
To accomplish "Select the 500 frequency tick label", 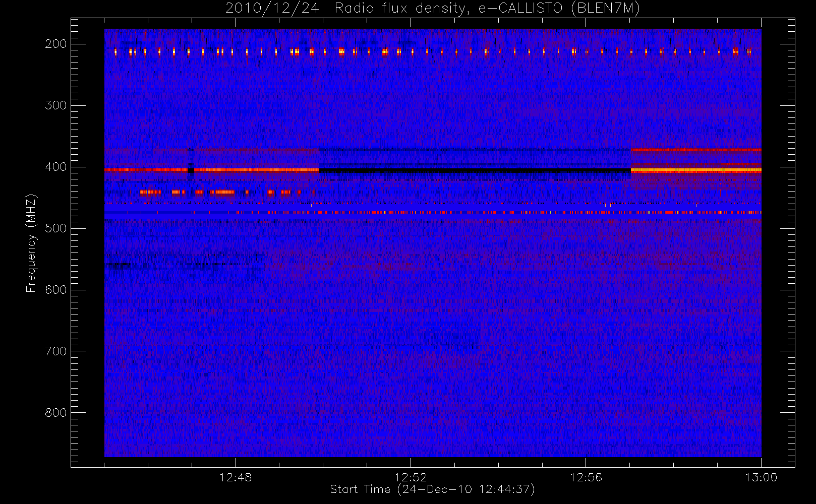I will 56,228.
